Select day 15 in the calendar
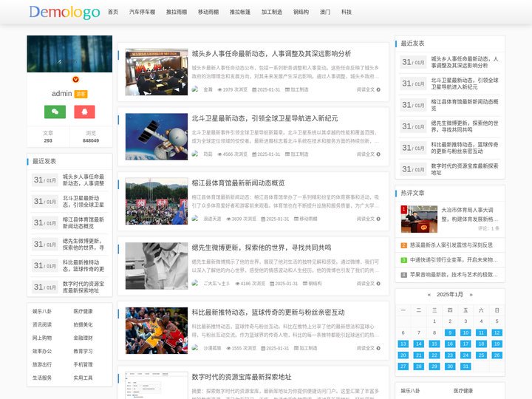The image size is (532, 399). tap(434, 344)
